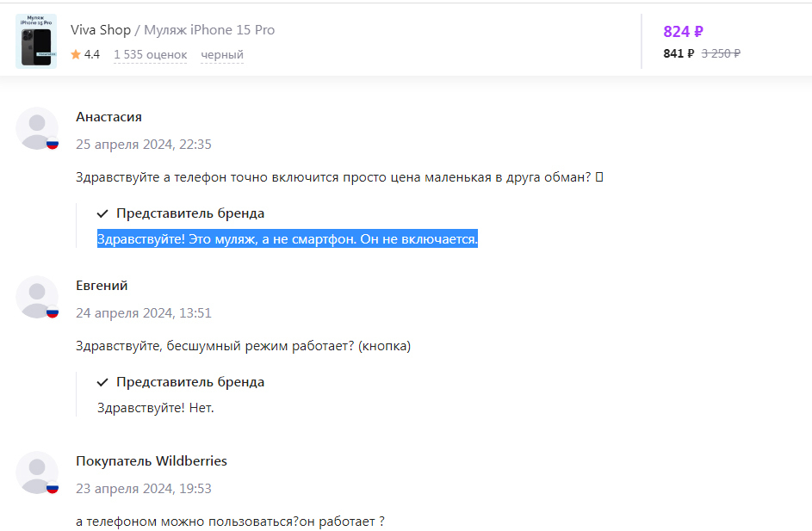Click Евгений's profile avatar

point(36,297)
